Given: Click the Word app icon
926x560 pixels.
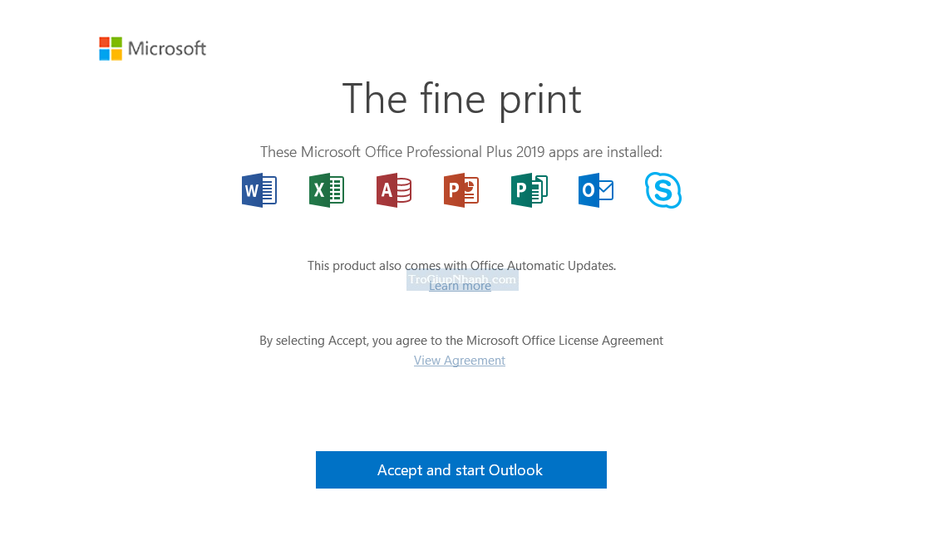Looking at the screenshot, I should pyautogui.click(x=259, y=190).
